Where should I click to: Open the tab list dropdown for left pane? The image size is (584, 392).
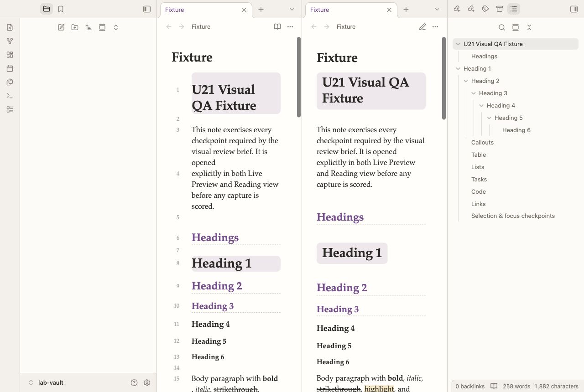pyautogui.click(x=292, y=10)
